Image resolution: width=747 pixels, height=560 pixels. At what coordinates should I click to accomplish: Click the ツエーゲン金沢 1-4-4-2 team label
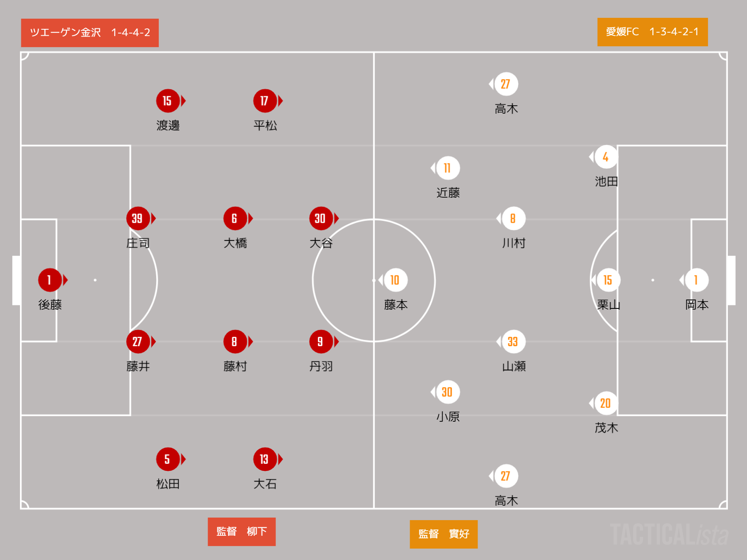click(90, 33)
